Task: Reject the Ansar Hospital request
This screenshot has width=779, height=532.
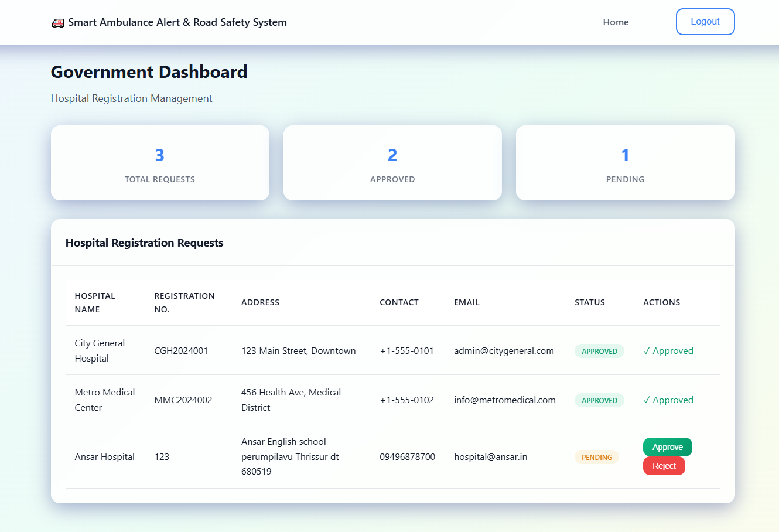Action: 664,466
